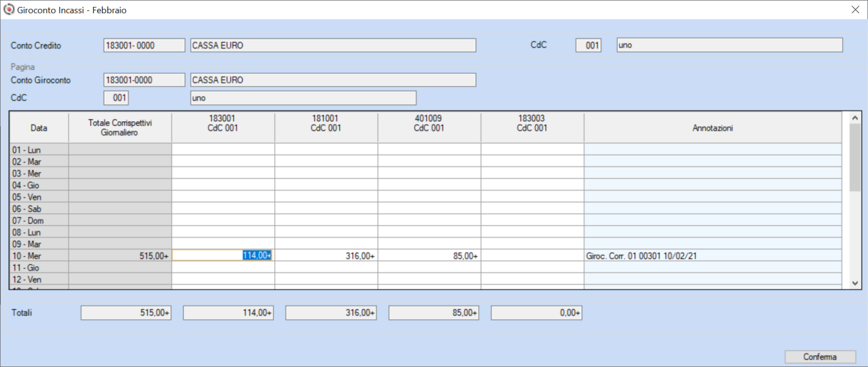The height and width of the screenshot is (367, 868).
Task: Click the 183001 CdC 001 column header
Action: tap(223, 128)
